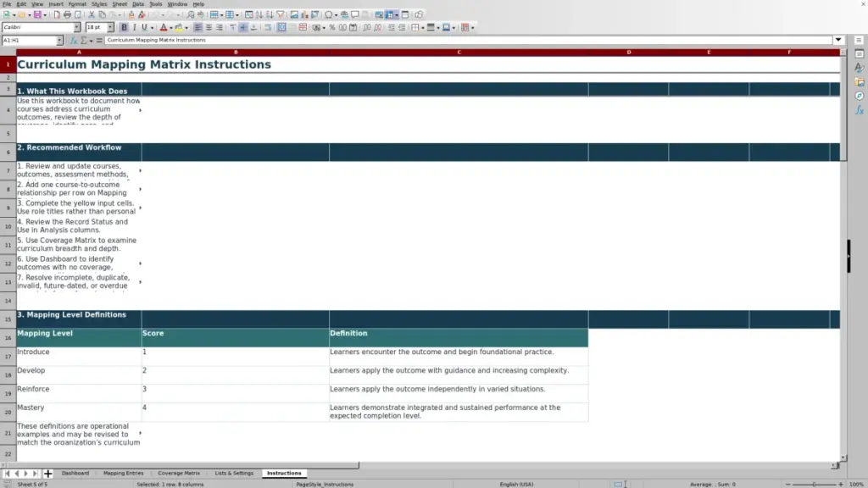The height and width of the screenshot is (488, 868).
Task: Toggle Align Right
Action: [220, 28]
